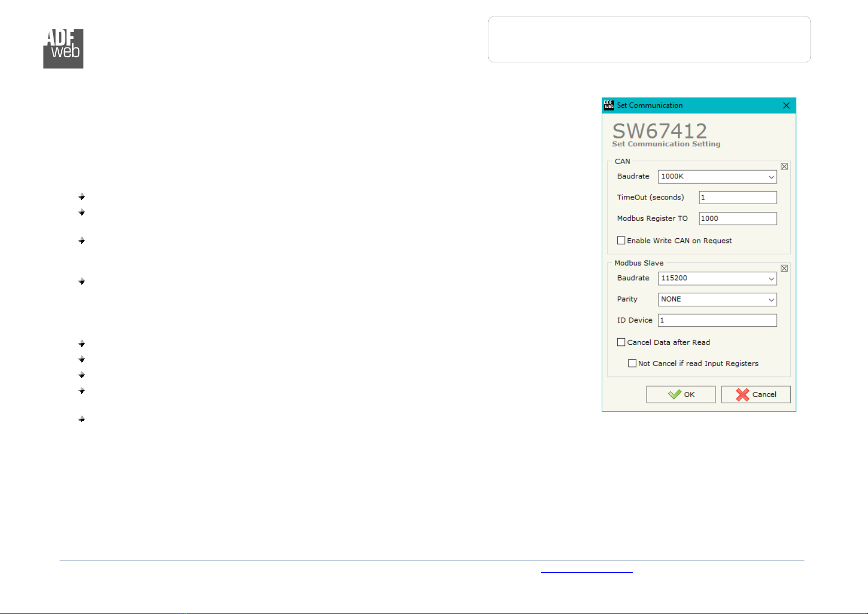Open the CAN Baudrate 1000K dropdown
This screenshot has height=614, width=868.
pyautogui.click(x=717, y=176)
